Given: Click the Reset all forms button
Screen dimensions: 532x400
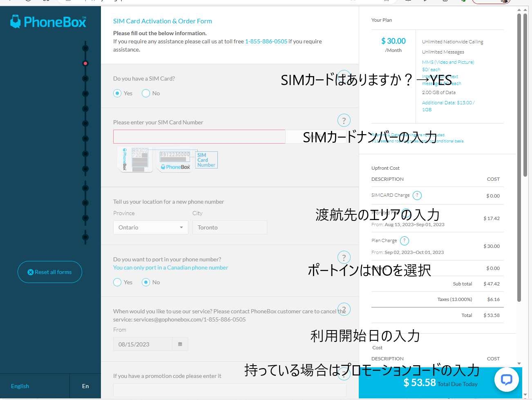Looking at the screenshot, I should 49,272.
